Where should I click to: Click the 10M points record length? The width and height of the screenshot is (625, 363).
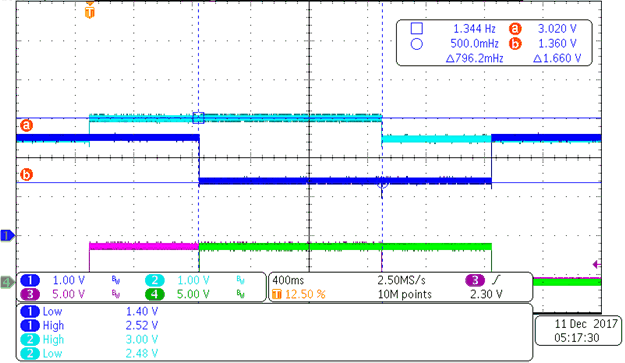pyautogui.click(x=405, y=294)
